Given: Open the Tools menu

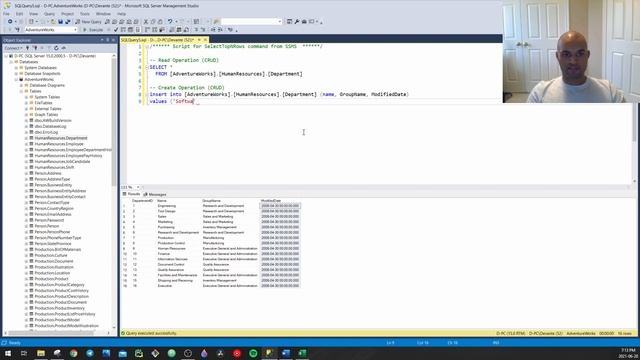Looking at the screenshot, I should pos(84,14).
